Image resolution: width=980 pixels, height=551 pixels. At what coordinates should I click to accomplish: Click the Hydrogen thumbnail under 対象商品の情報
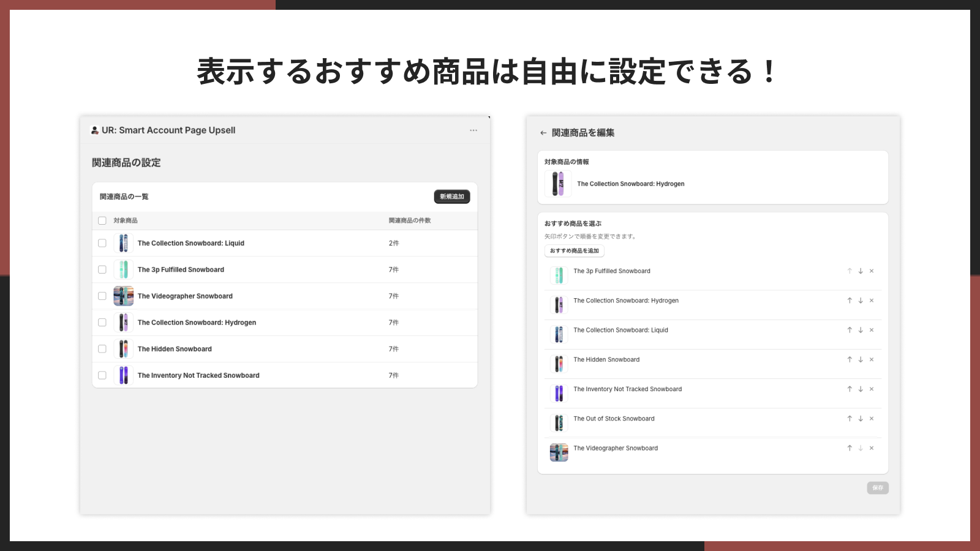[558, 184]
